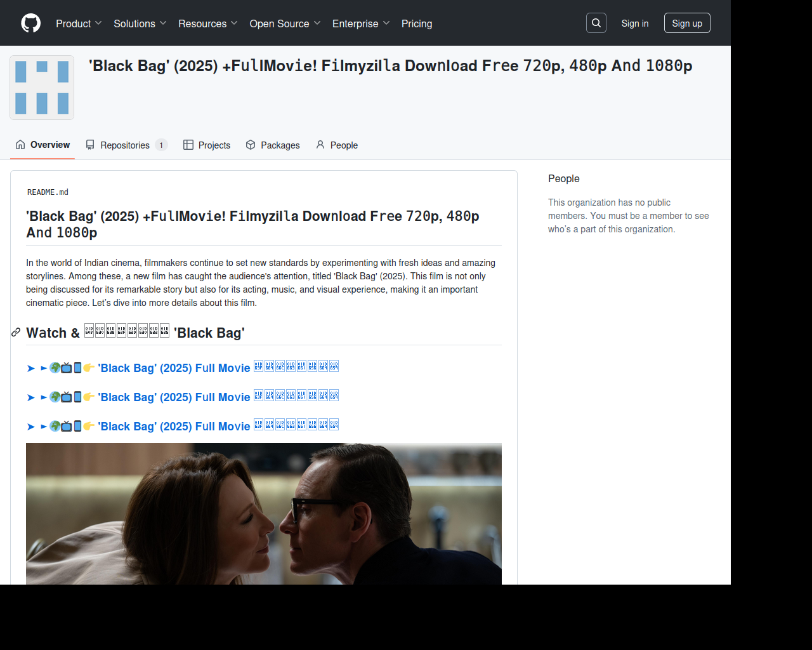
Task: Click the Projects table icon
Action: tap(188, 145)
